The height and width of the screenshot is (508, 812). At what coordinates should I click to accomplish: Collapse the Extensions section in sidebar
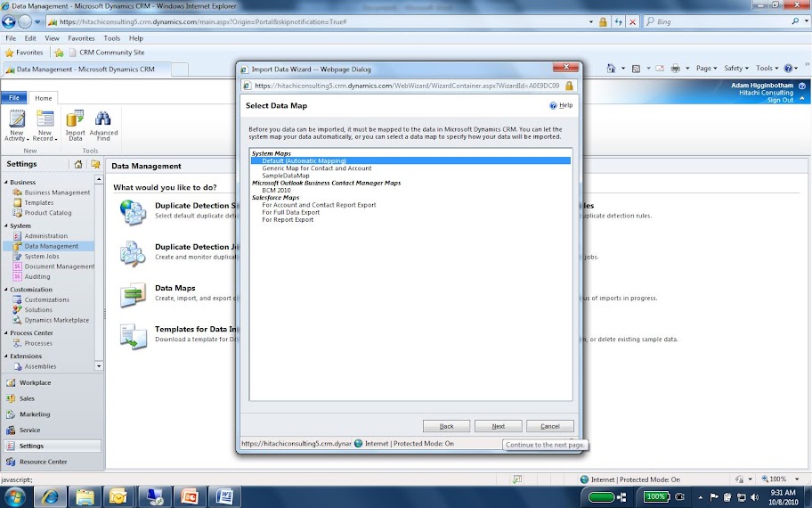click(6, 356)
